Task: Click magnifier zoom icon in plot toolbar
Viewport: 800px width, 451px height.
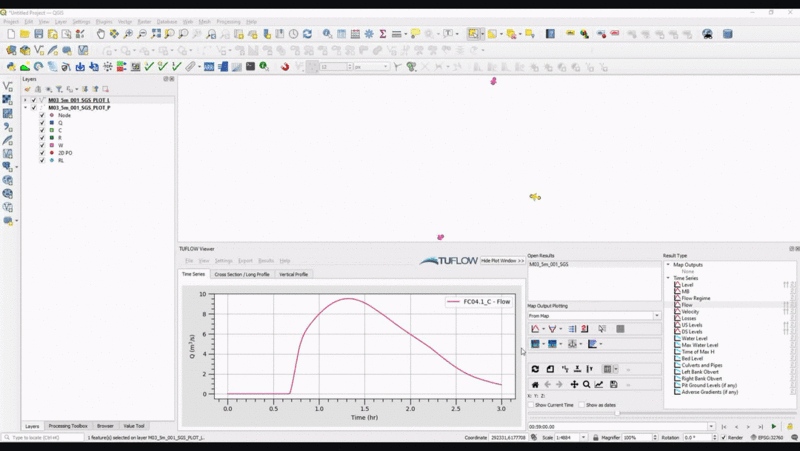Action: [587, 384]
